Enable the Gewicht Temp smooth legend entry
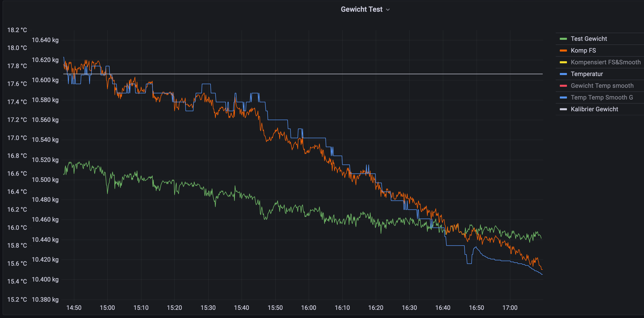The width and height of the screenshot is (644, 318). click(602, 86)
